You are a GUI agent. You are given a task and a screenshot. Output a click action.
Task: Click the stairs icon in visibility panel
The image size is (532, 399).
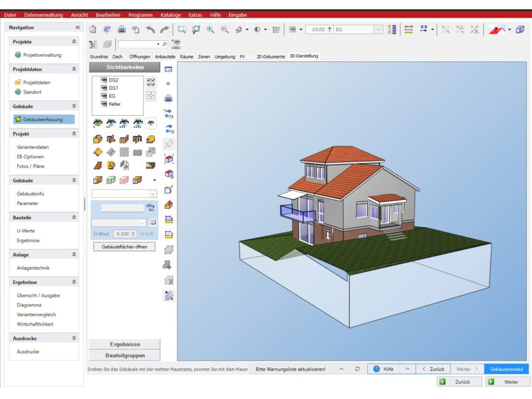click(x=98, y=166)
